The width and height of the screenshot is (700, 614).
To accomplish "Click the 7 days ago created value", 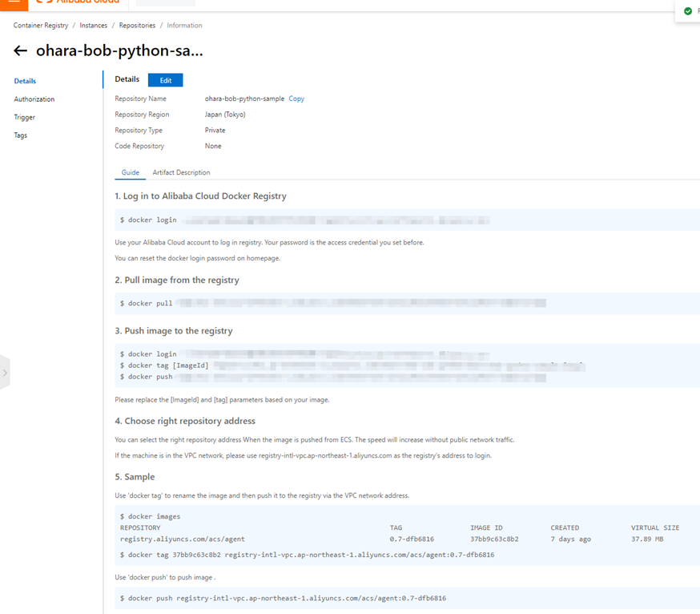I will pyautogui.click(x=570, y=539).
